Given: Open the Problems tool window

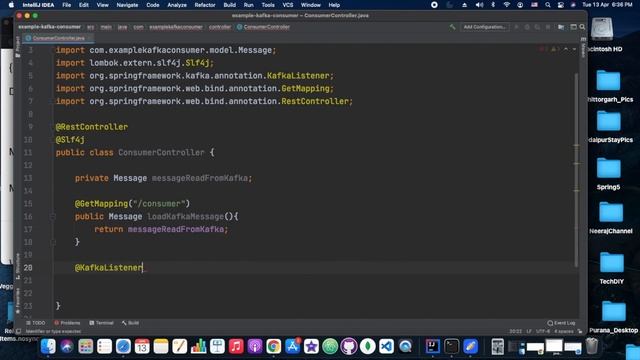Looking at the screenshot, I should click(x=67, y=323).
